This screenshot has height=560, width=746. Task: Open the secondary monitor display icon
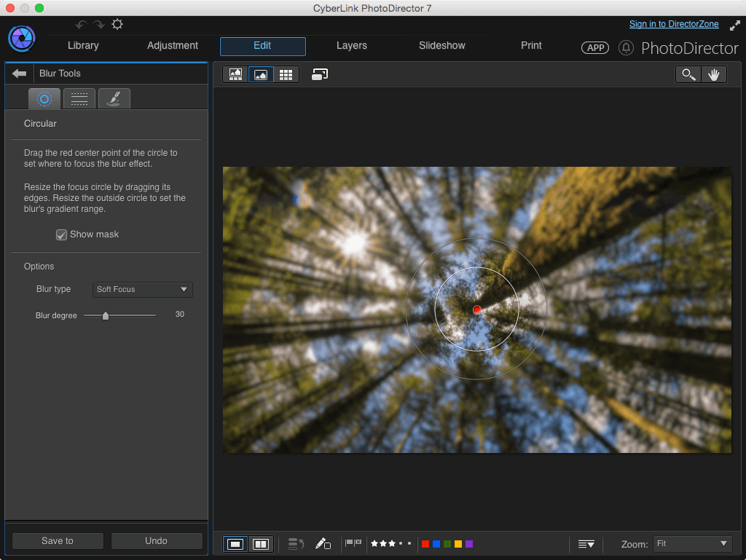(320, 74)
